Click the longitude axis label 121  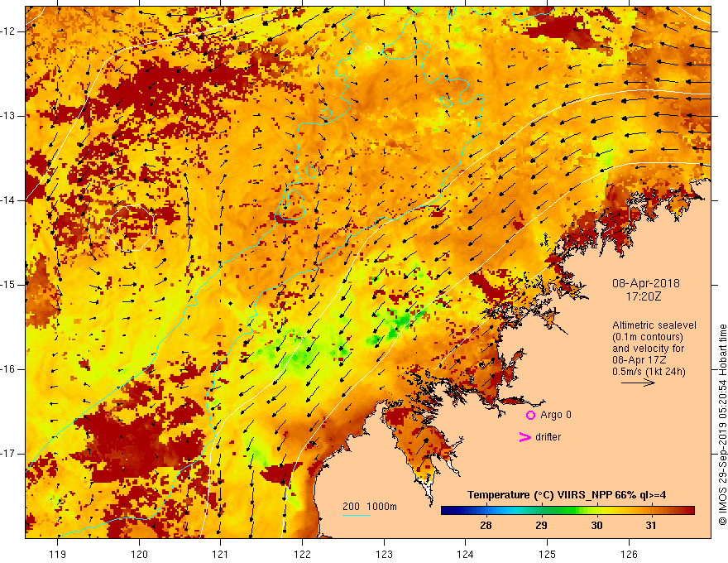click(x=221, y=554)
